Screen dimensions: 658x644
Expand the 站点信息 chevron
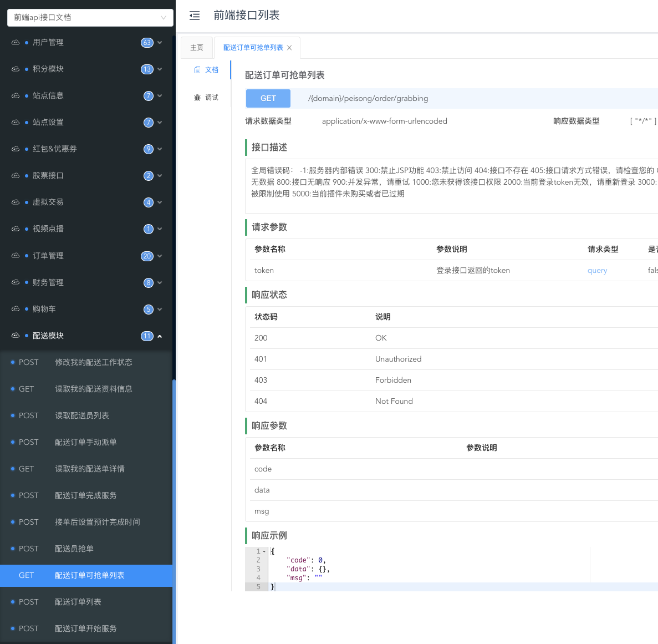coord(160,96)
